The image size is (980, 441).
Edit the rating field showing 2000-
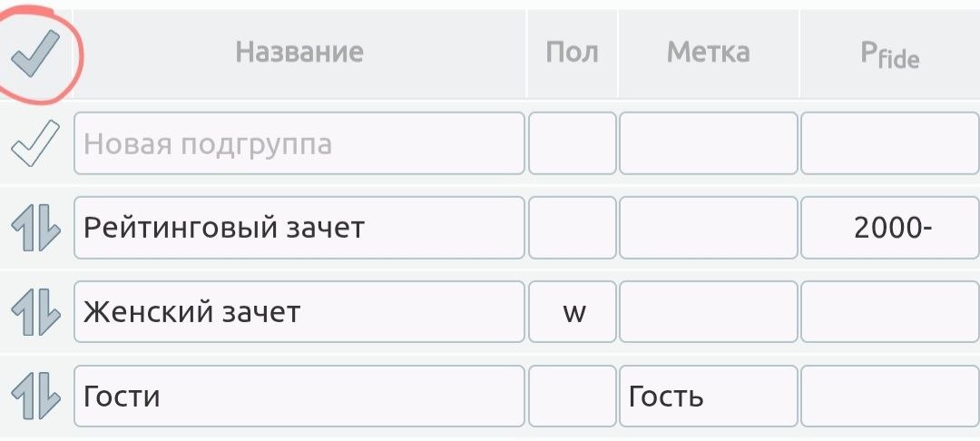[890, 227]
